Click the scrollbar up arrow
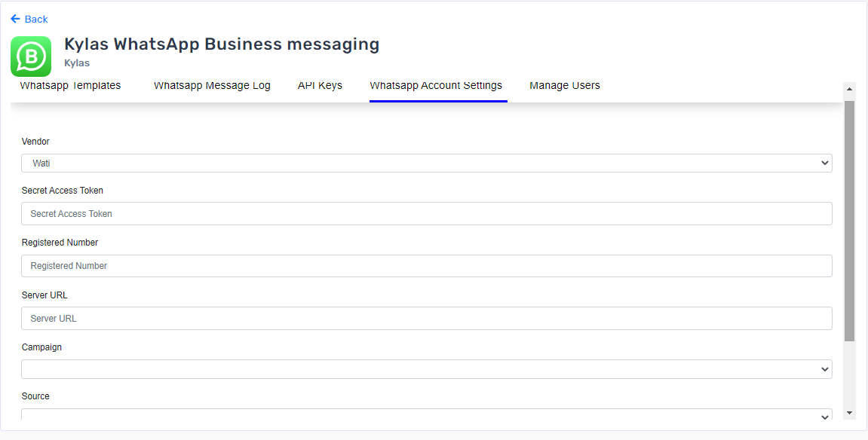Viewport: 868px width, 440px height. (849, 89)
